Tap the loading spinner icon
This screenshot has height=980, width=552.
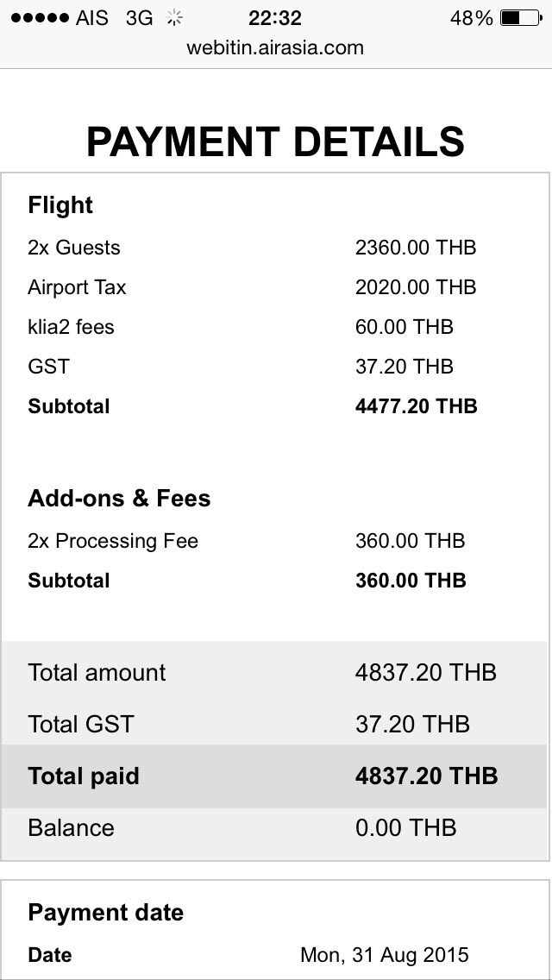coord(174,18)
